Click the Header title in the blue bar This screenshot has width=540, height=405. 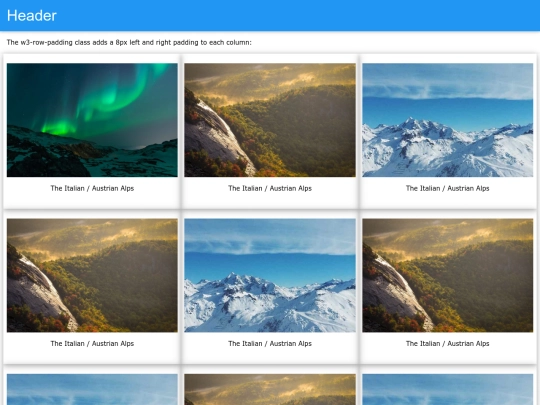click(x=32, y=15)
